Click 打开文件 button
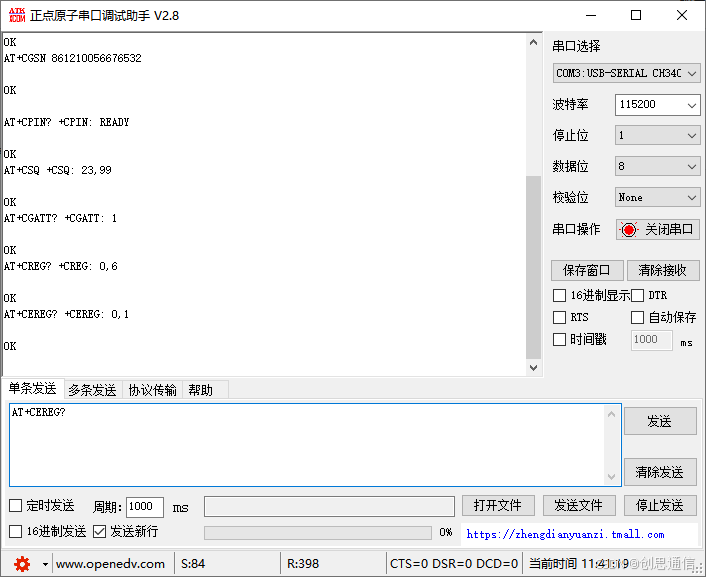 (x=498, y=505)
